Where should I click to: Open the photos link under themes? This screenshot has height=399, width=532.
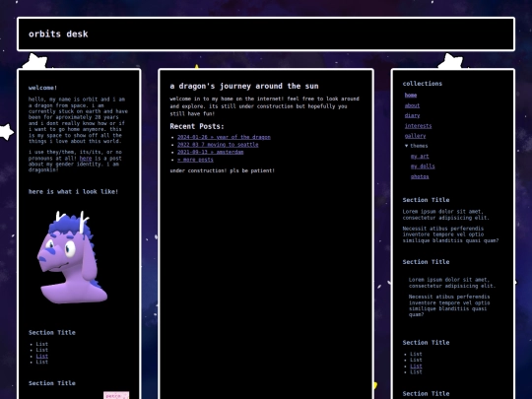(x=420, y=176)
